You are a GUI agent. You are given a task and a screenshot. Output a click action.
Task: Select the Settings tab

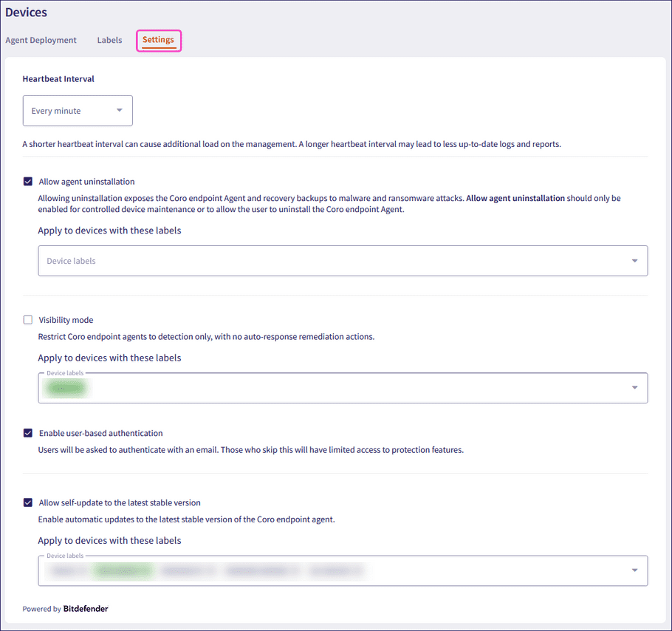click(x=158, y=40)
